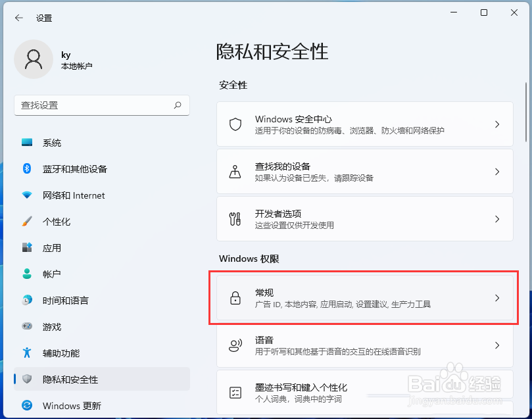Open 网络和 Internet settings
The height and width of the screenshot is (419, 532).
(x=102, y=195)
